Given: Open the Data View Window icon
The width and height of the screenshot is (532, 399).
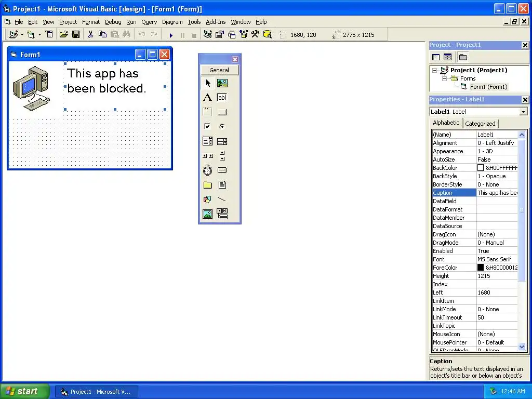Looking at the screenshot, I should [x=268, y=35].
